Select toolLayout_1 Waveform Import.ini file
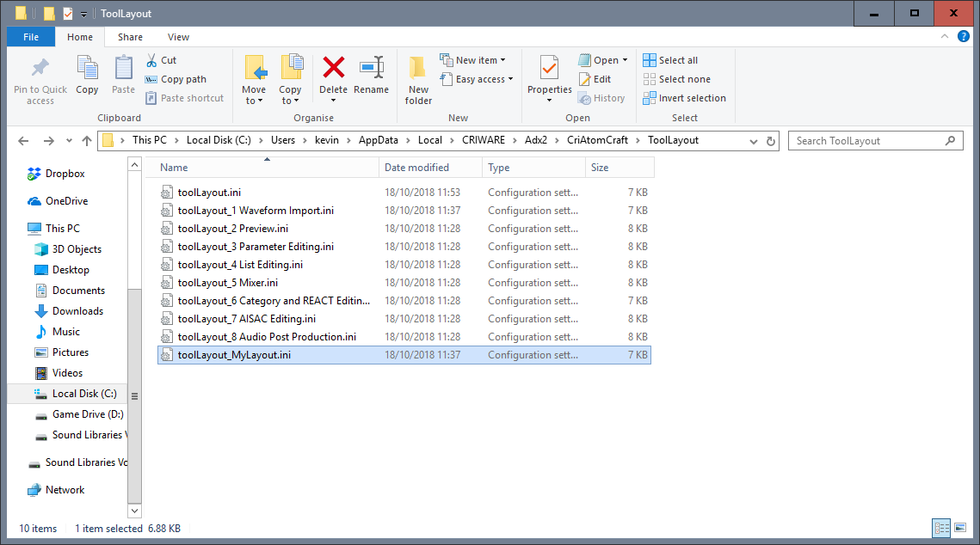 (404, 211)
